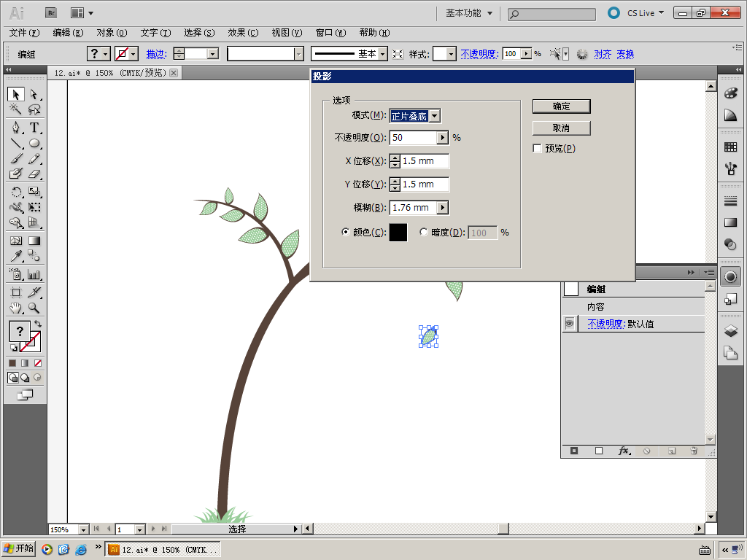Activate the Zoom magnifier tool
Viewport: 747px width, 560px height.
point(34,308)
